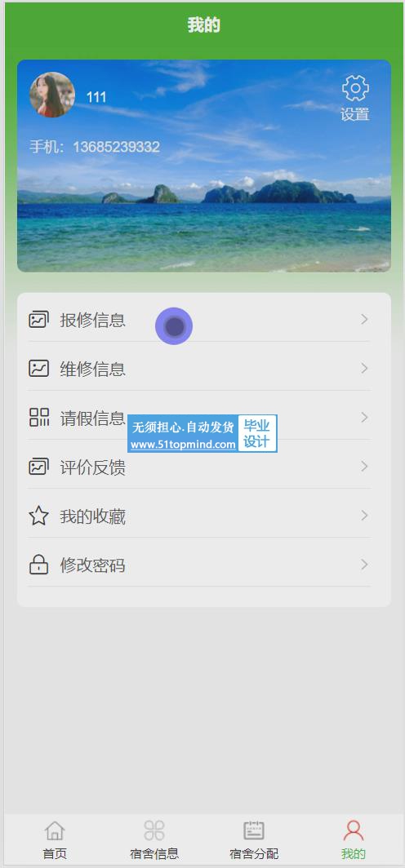Image resolution: width=405 pixels, height=868 pixels.
Task: Click the star icon for 我的收藏
Action: (x=38, y=516)
